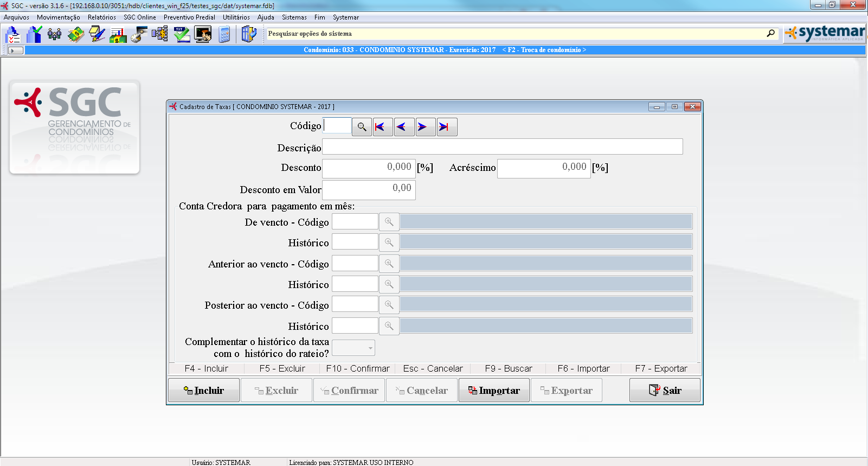
Task: Click the money bills toolbar icon
Action: [x=76, y=35]
